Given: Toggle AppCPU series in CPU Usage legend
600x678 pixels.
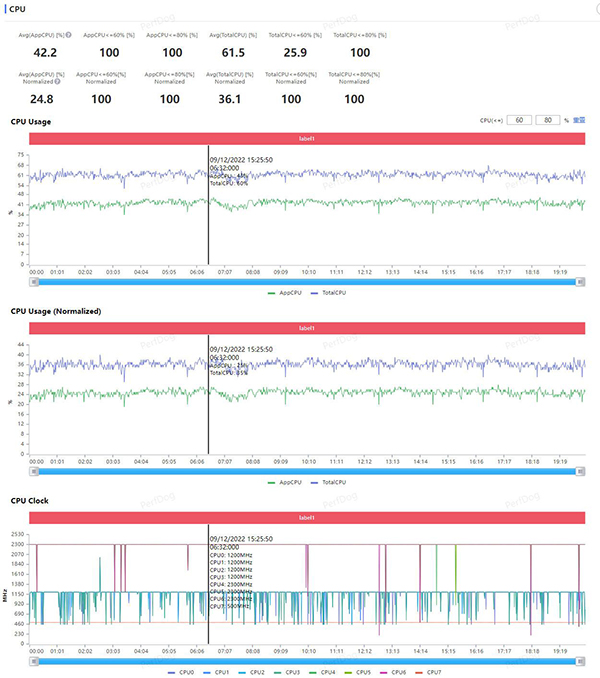Looking at the screenshot, I should pyautogui.click(x=288, y=293).
